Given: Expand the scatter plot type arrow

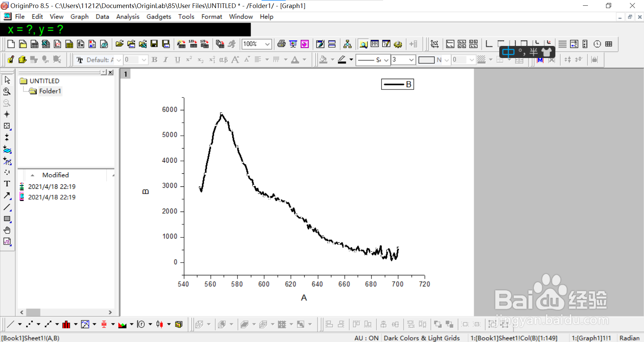Looking at the screenshot, I should pyautogui.click(x=38, y=324).
